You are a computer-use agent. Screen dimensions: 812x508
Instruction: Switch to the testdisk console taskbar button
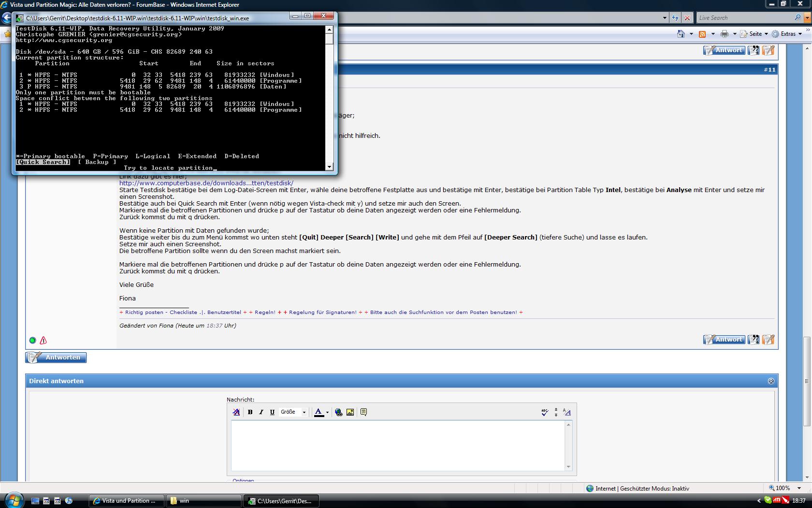tap(281, 501)
